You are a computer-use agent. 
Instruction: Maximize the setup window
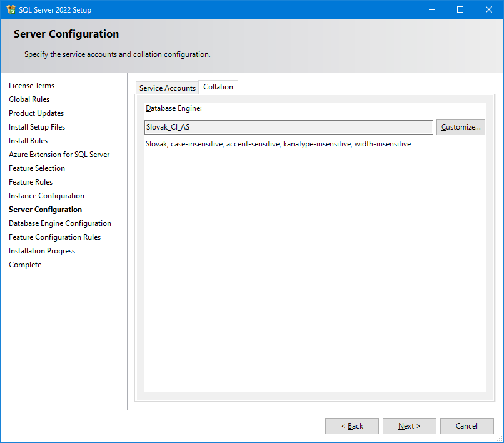tap(460, 9)
